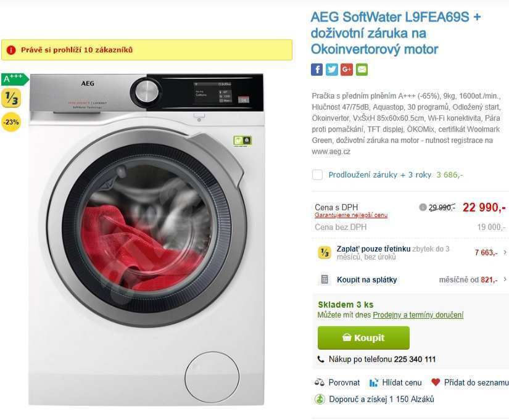Click the one-third payment badge on image
This screenshot has width=509, height=420.
point(11,98)
